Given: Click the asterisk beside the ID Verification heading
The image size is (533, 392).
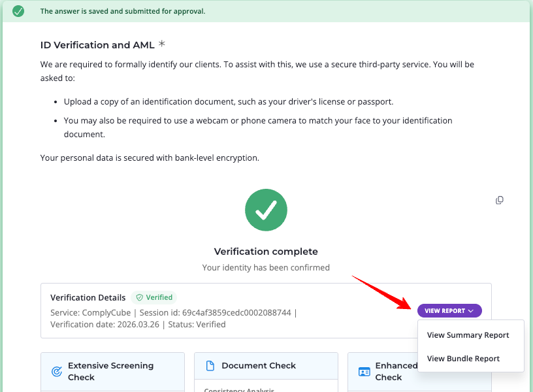Looking at the screenshot, I should 162,45.
